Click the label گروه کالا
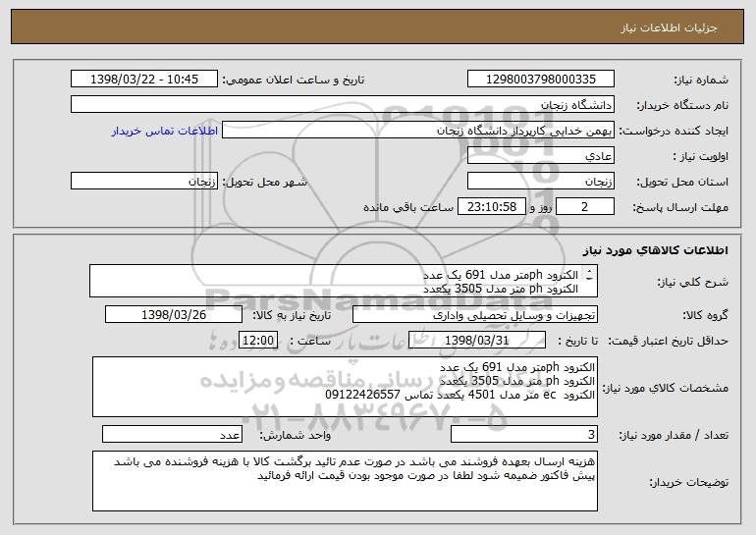756x535 pixels. [705, 316]
